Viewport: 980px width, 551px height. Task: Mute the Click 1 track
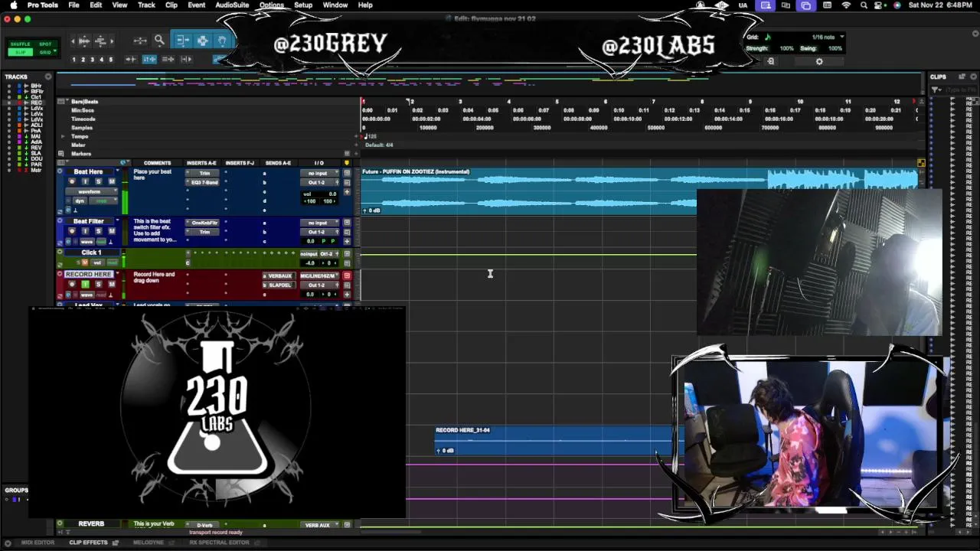pyautogui.click(x=85, y=262)
